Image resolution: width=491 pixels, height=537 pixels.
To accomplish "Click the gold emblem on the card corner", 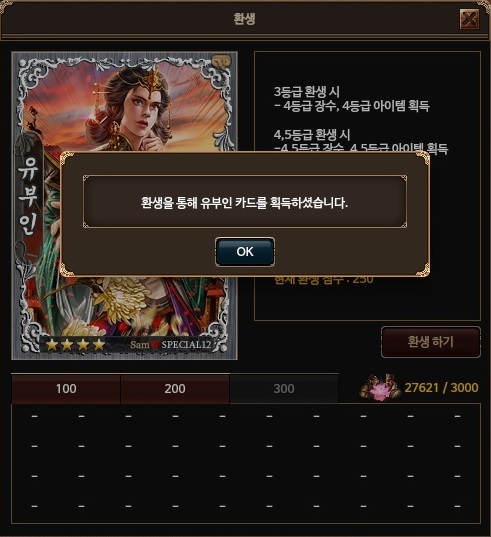I will [x=221, y=61].
